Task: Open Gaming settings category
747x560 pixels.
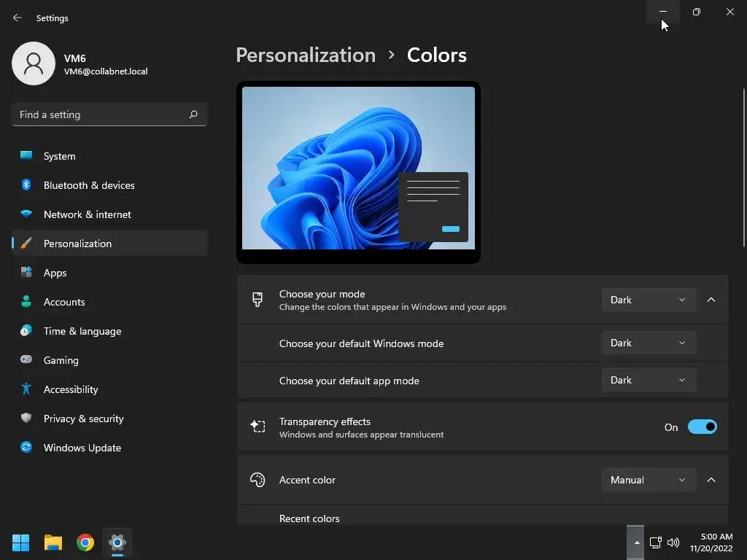Action: 109,360
